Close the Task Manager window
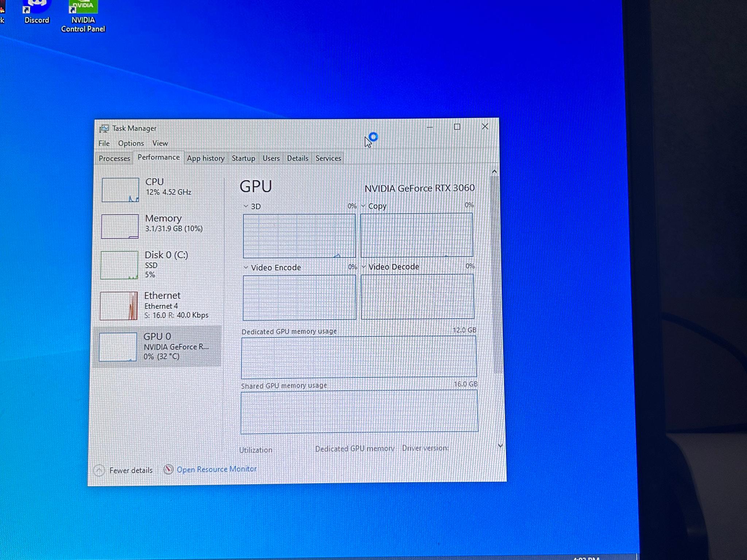Screen dimensions: 747x560 485,127
